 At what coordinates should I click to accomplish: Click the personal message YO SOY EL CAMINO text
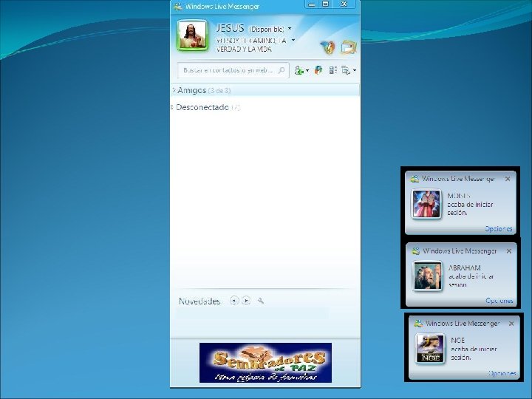click(x=251, y=45)
